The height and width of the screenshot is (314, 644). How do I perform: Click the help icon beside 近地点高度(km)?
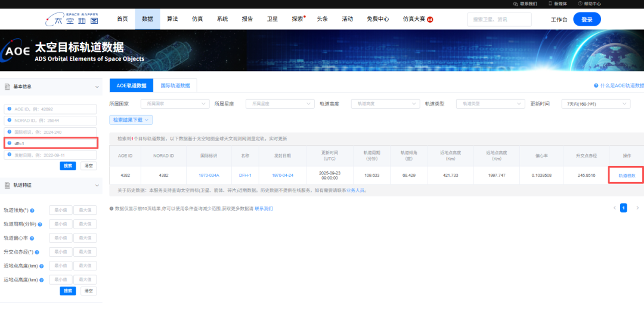(41, 266)
